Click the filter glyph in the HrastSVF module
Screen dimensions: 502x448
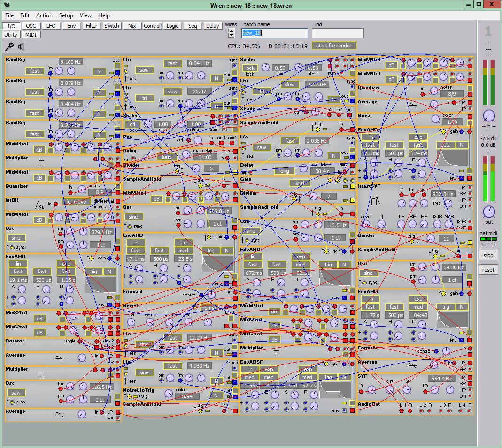(x=376, y=201)
